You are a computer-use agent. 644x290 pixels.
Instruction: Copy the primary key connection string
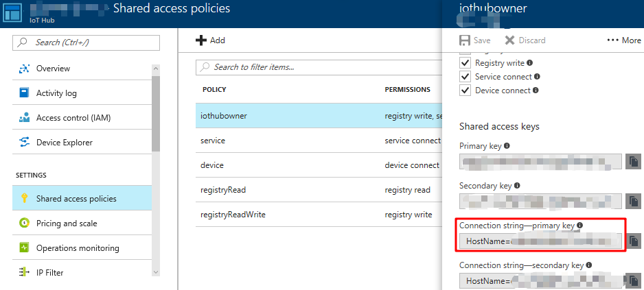coord(634,241)
